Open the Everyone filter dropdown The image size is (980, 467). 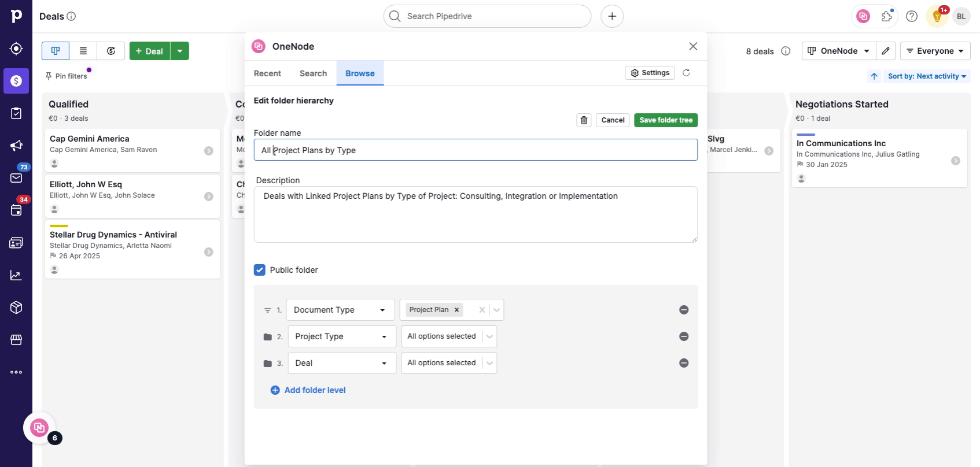(x=935, y=51)
